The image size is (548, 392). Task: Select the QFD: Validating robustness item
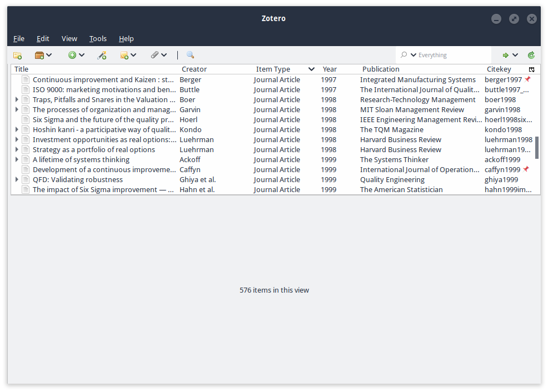pos(78,179)
